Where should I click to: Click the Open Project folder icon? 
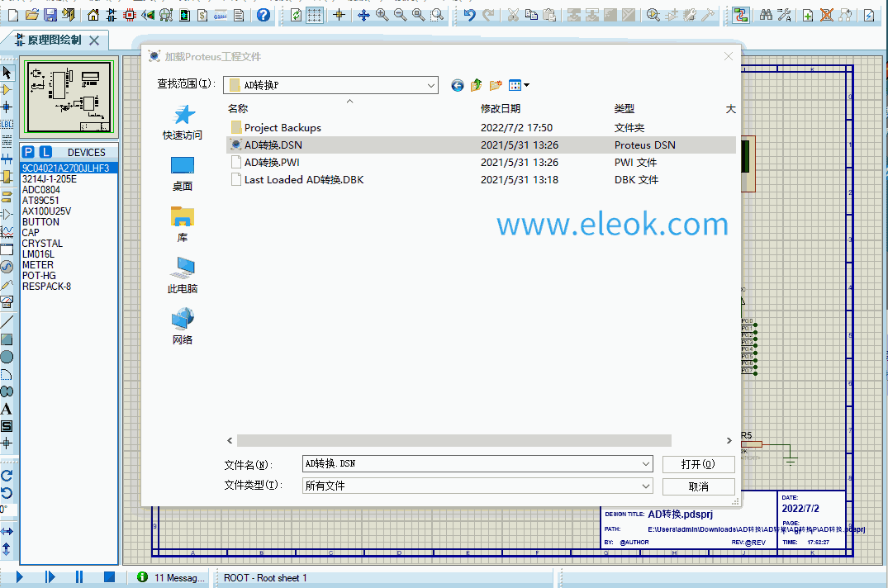pyautogui.click(x=32, y=16)
